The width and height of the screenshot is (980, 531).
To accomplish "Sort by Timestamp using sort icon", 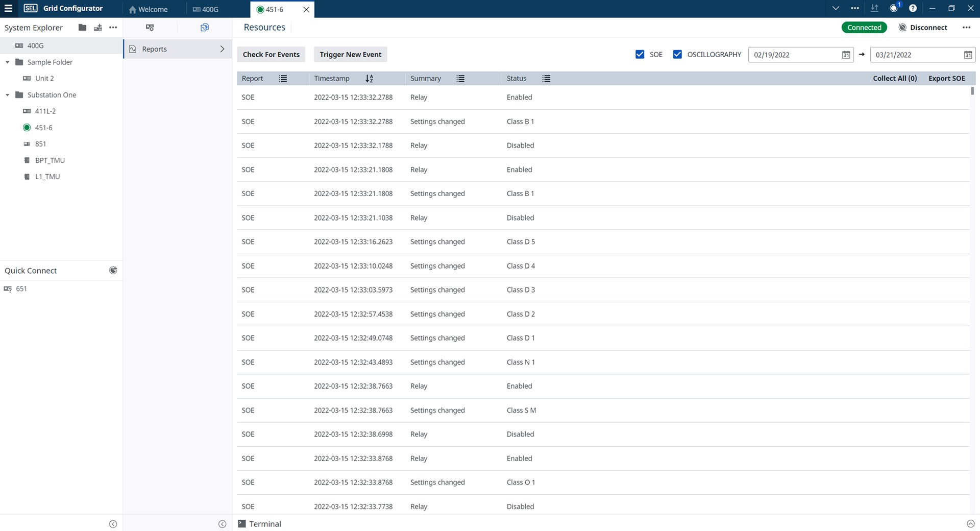I will [x=370, y=79].
